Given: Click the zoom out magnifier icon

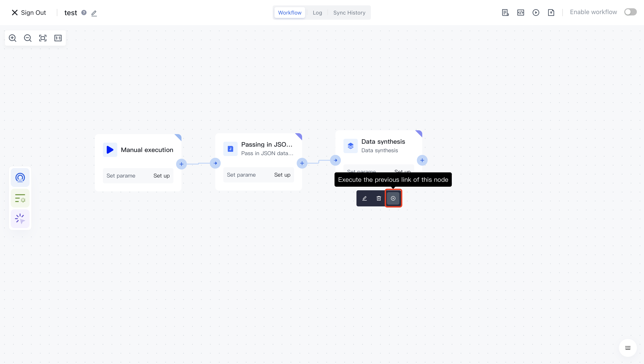Looking at the screenshot, I should (x=28, y=38).
